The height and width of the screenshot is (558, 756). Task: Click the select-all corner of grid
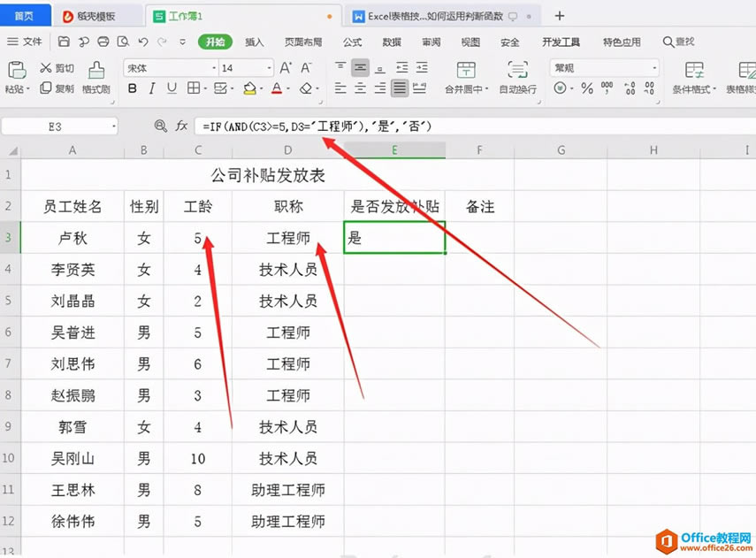(x=11, y=151)
